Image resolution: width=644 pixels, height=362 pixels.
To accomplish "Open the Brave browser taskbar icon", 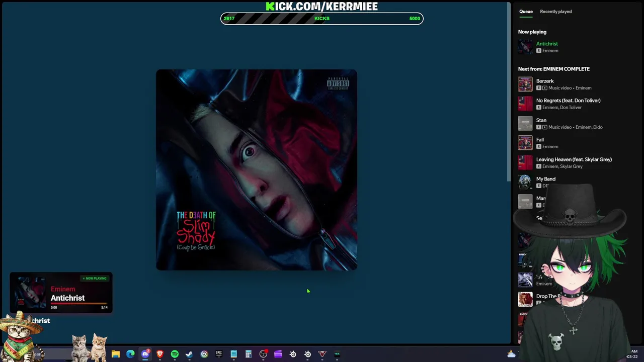I will (x=160, y=354).
